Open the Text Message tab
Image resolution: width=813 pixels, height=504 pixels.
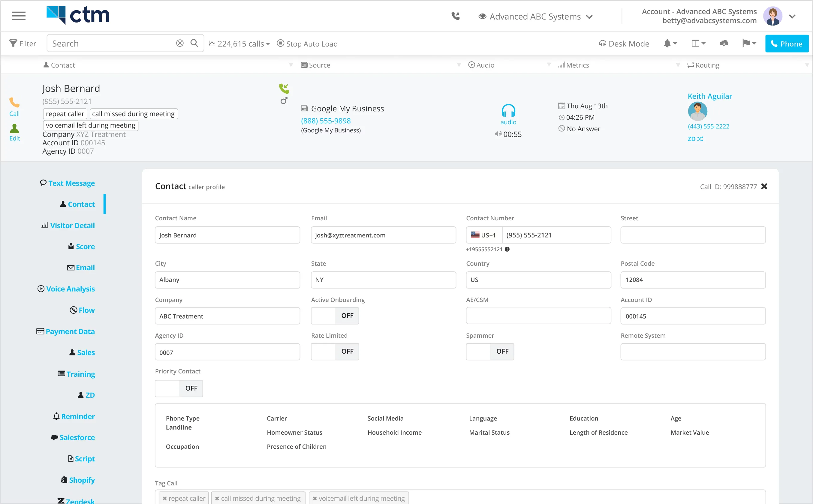67,183
